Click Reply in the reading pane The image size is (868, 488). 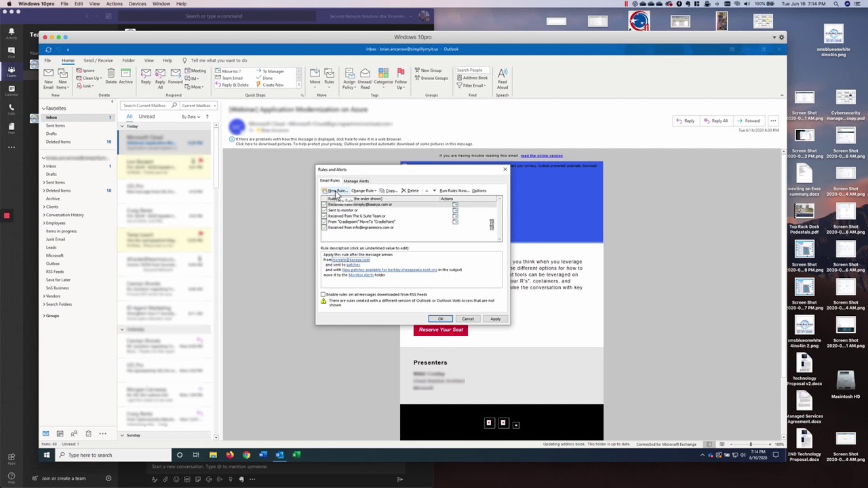tap(685, 121)
